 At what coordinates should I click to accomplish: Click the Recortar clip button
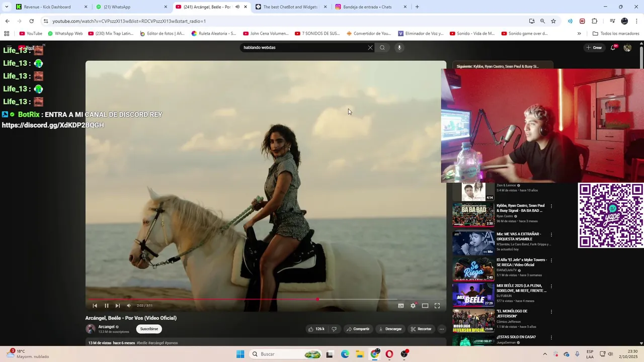421,329
